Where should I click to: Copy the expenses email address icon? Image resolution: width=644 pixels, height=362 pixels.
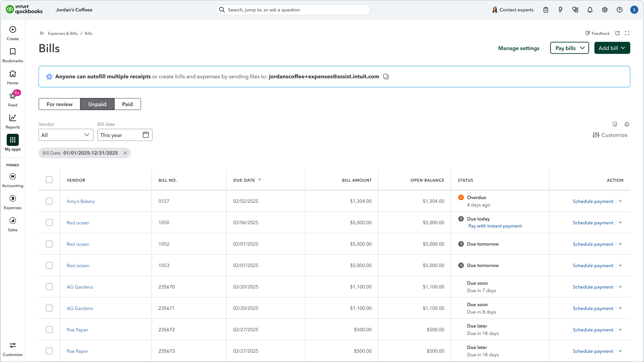[386, 77]
